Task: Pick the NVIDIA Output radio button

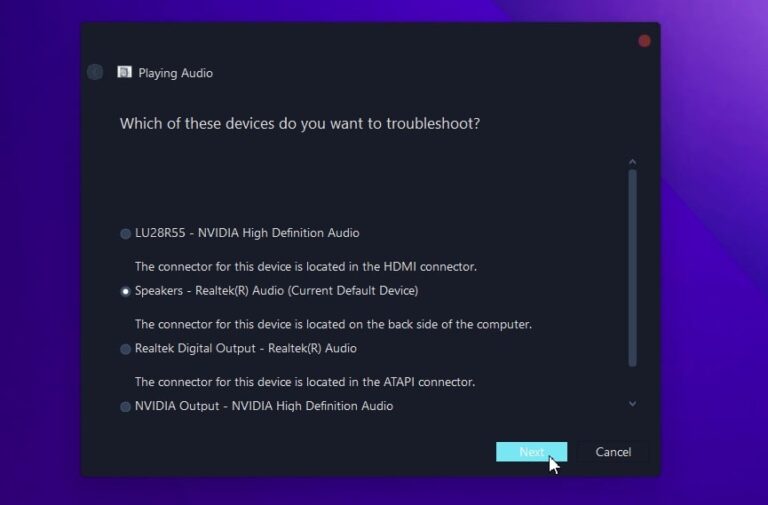Action: 125,407
